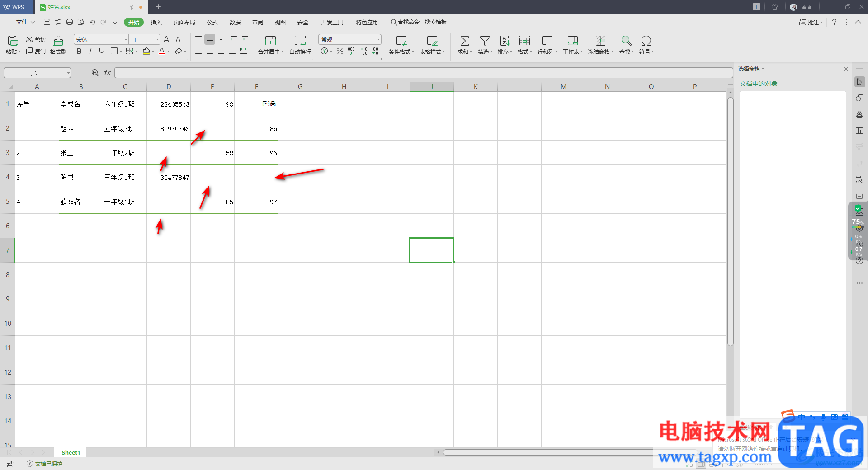Toggle bottom vertical alignment
This screenshot has height=470, width=868.
[221, 39]
